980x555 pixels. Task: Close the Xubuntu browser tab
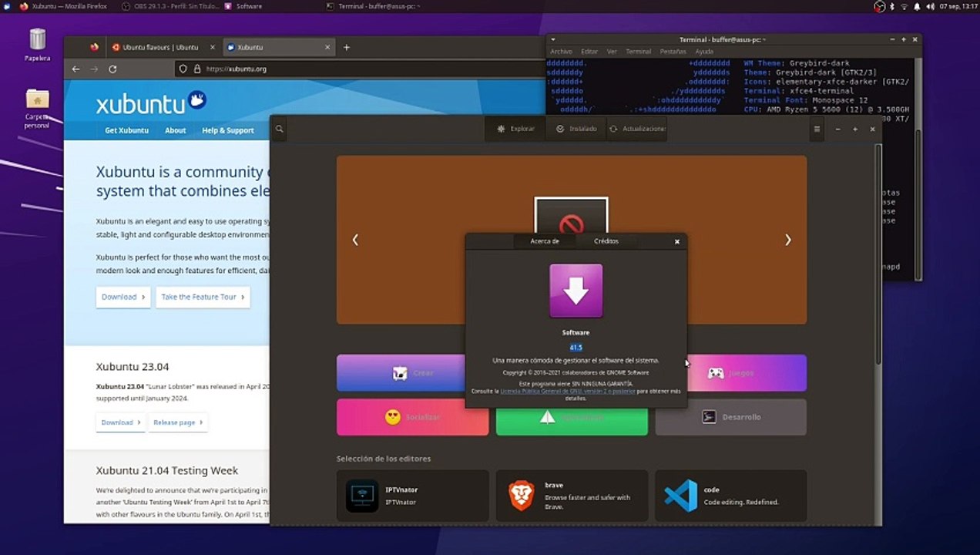point(327,47)
